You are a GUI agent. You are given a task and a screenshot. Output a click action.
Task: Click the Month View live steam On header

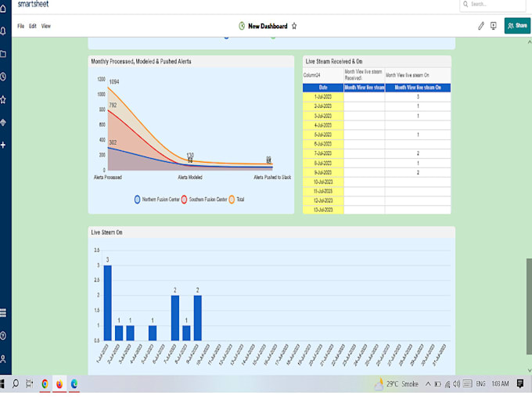418,88
